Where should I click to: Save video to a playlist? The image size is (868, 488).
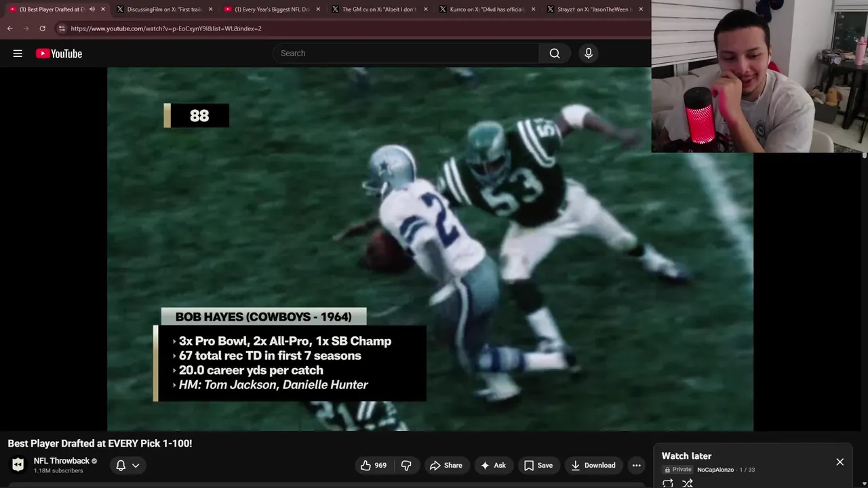(538, 466)
